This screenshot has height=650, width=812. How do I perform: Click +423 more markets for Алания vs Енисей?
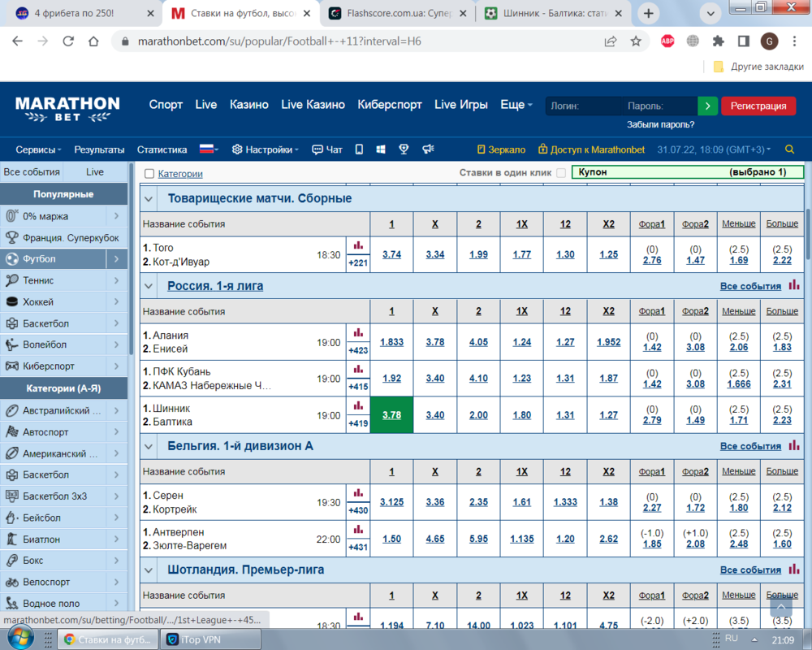pos(358,350)
